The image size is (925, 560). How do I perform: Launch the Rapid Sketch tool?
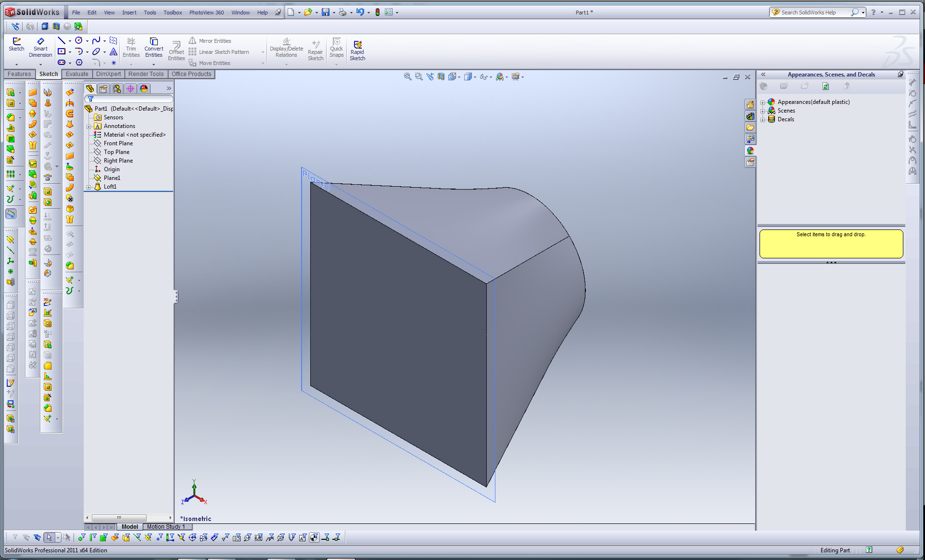tap(357, 50)
